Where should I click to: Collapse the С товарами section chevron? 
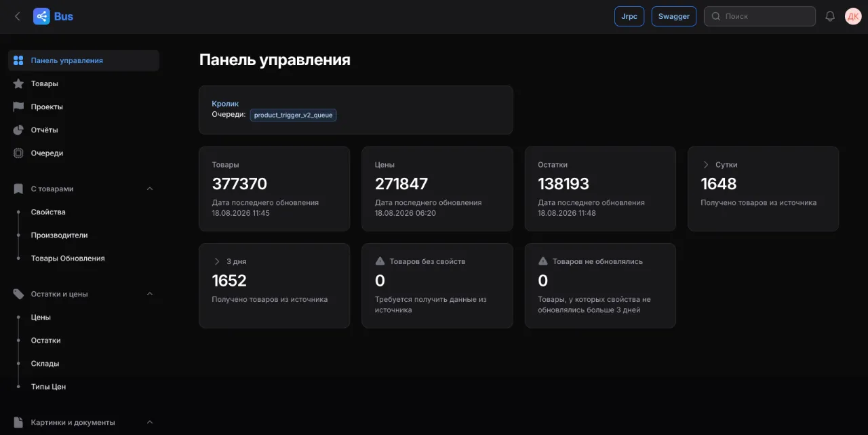coord(150,189)
